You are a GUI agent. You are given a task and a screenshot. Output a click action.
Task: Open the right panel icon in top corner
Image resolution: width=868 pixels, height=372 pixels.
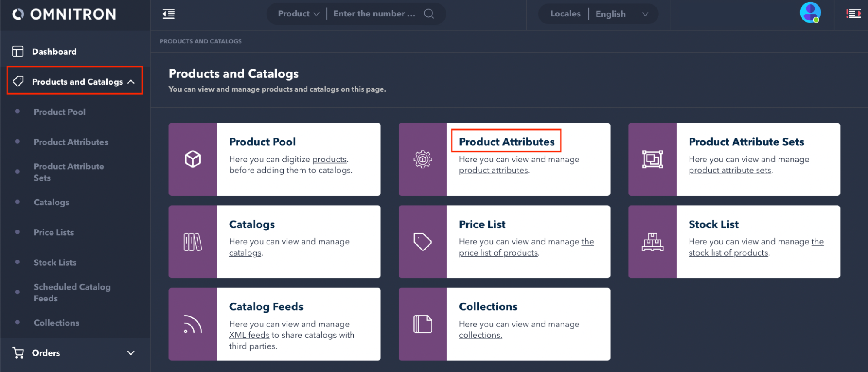point(853,14)
